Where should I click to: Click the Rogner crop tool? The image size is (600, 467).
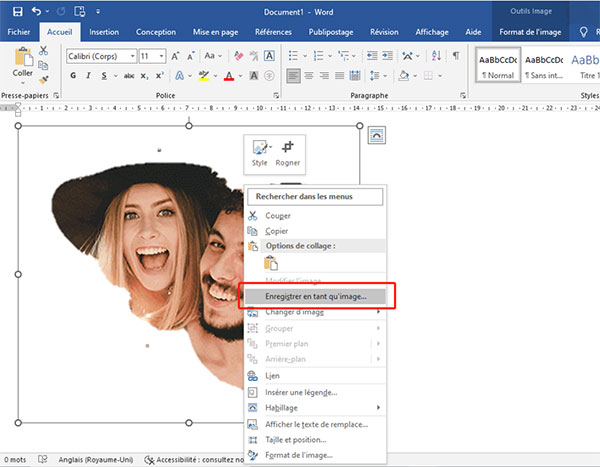click(x=288, y=152)
